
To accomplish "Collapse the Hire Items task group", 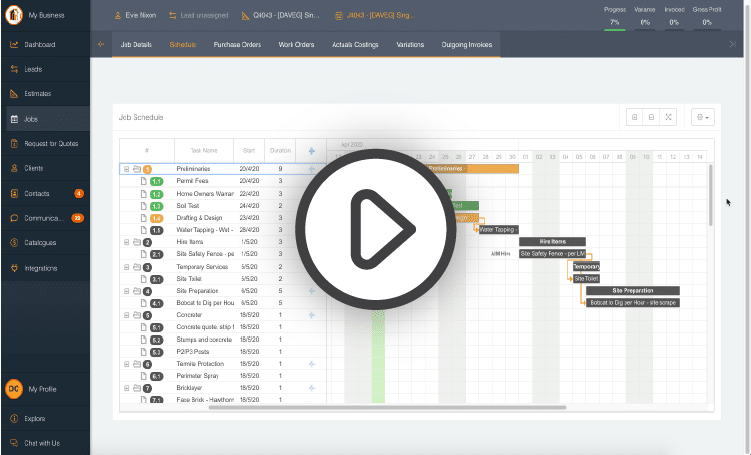I will tap(127, 242).
